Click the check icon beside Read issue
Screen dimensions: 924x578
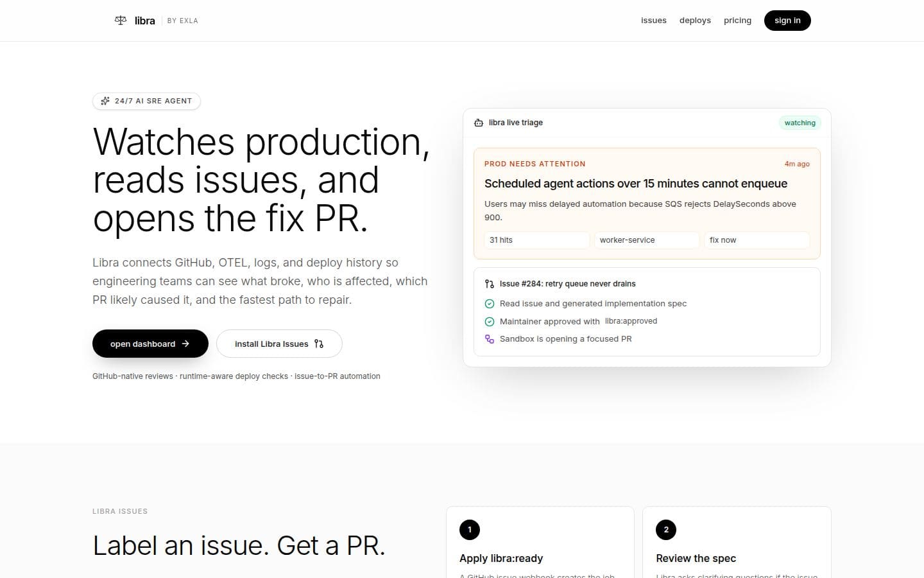(490, 304)
